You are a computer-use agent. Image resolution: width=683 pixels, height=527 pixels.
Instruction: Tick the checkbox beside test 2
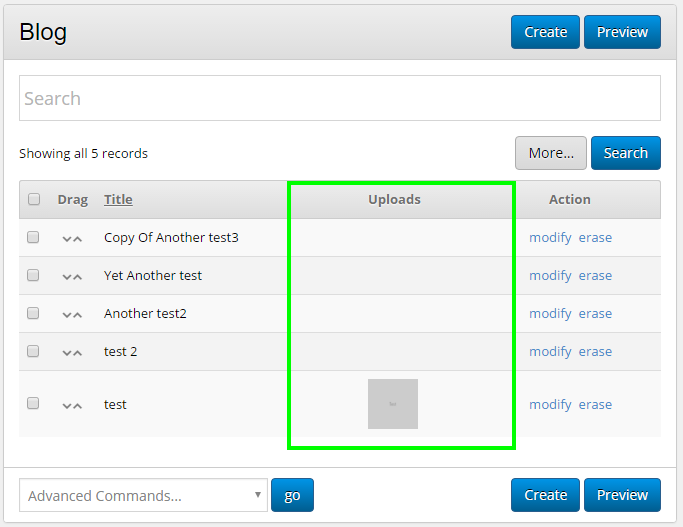pyautogui.click(x=33, y=352)
